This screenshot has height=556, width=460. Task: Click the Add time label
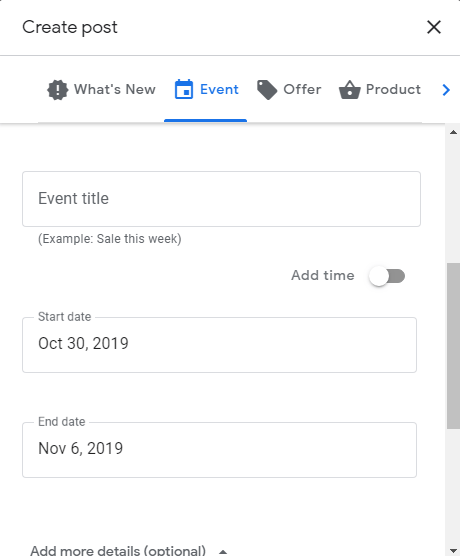click(x=323, y=276)
